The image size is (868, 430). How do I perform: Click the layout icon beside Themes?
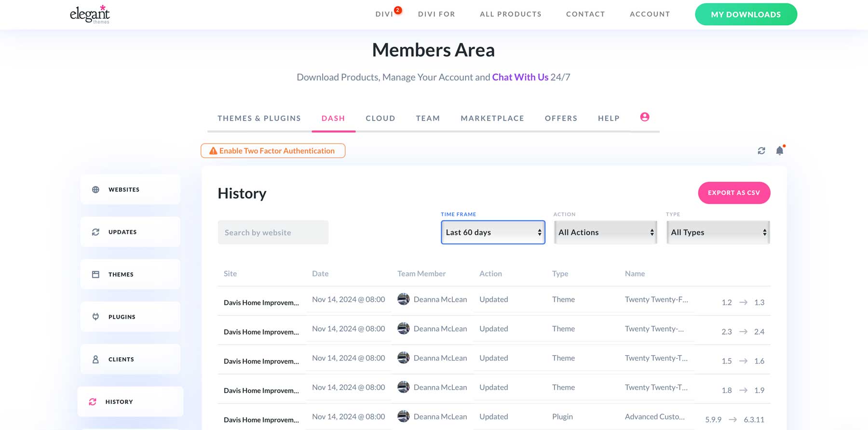pyautogui.click(x=95, y=274)
